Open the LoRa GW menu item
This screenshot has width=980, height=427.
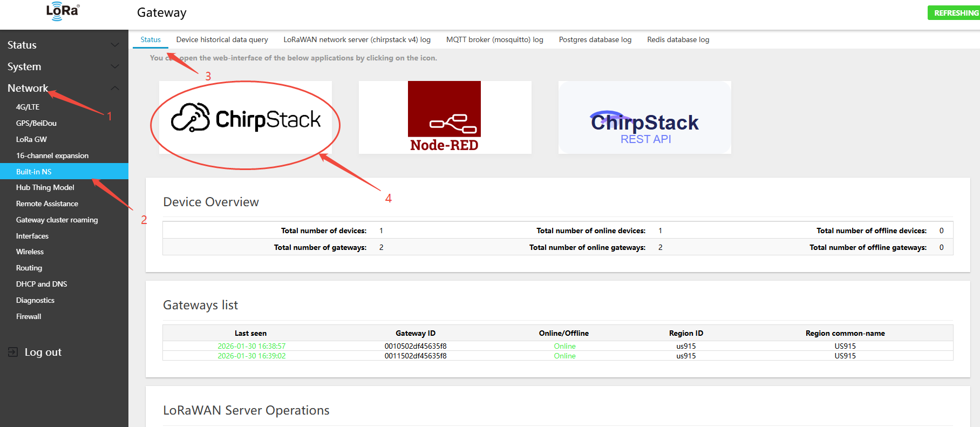pyautogui.click(x=31, y=139)
